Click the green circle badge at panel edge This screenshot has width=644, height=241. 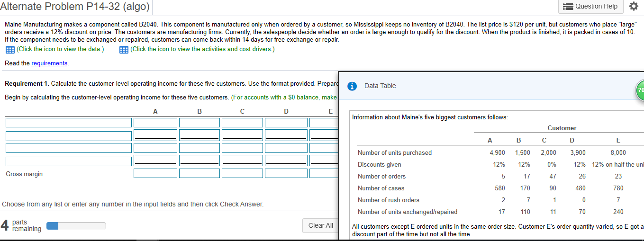pyautogui.click(x=640, y=89)
